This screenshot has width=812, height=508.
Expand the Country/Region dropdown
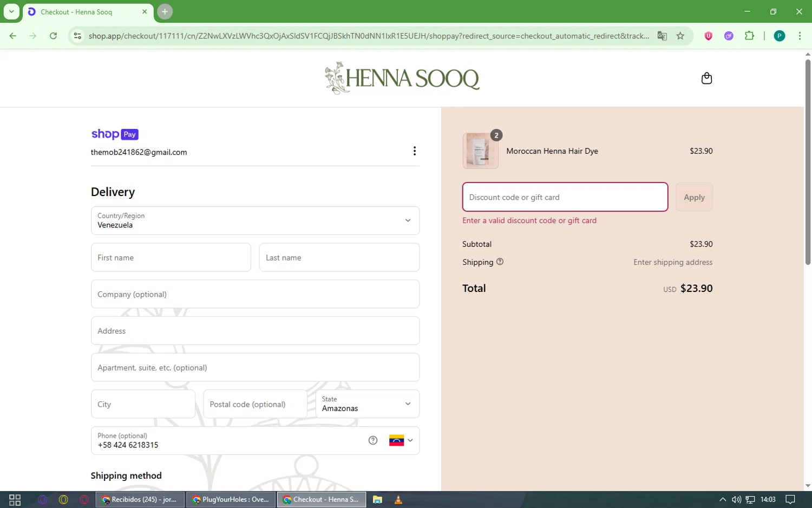coord(255,220)
